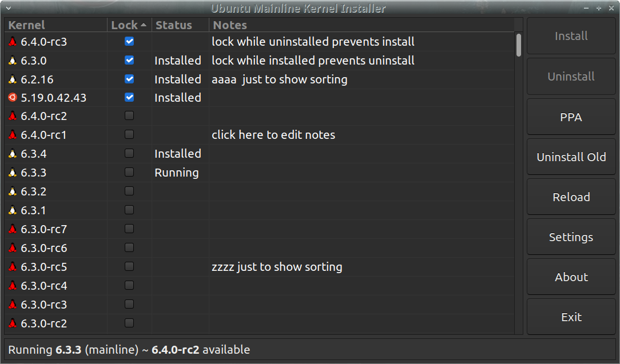Open the PPA button

coord(571,117)
